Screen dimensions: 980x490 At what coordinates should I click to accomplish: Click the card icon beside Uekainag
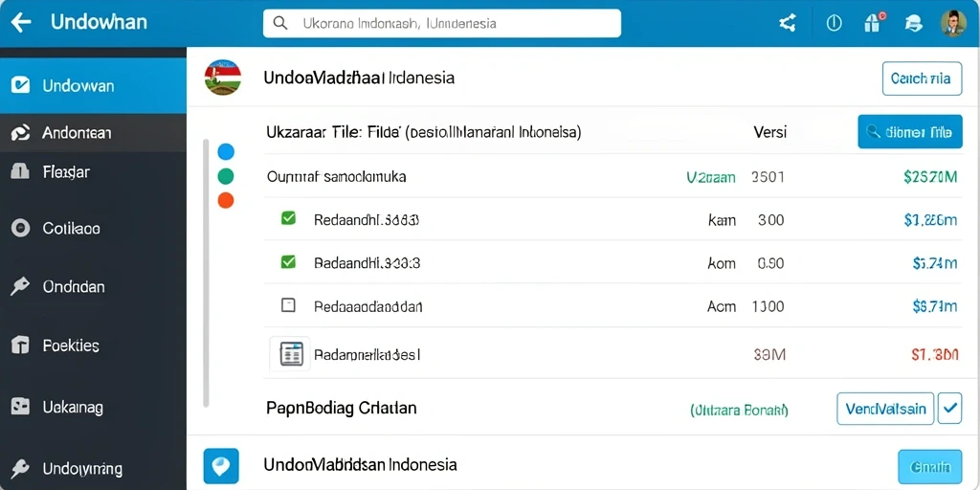21,407
